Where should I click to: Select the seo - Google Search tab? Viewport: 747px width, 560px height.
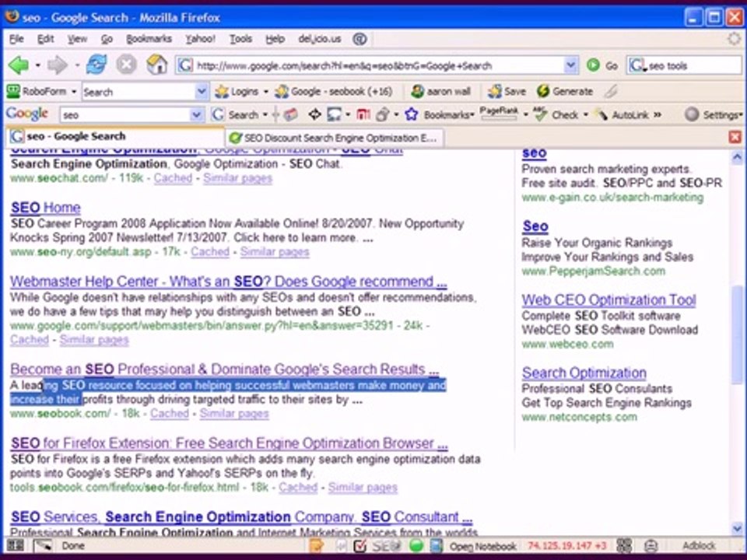[114, 137]
